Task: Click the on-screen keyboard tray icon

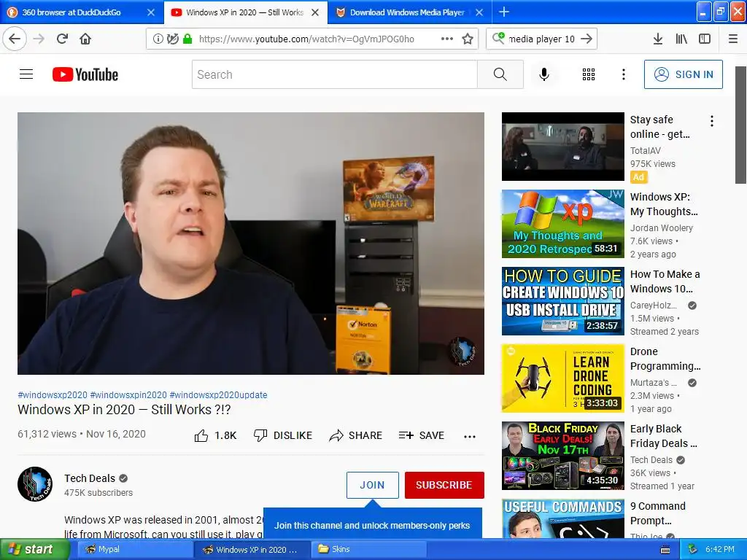Action: 665,550
